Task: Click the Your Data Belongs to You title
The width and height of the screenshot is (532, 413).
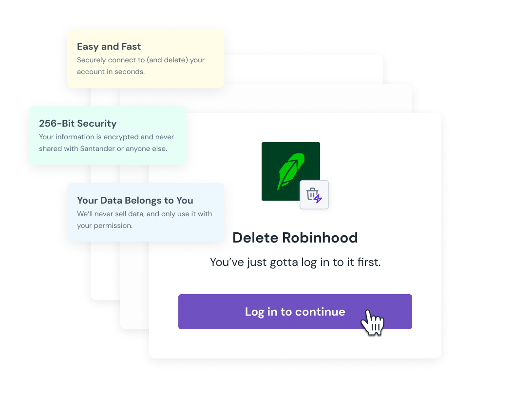Action: pyautogui.click(x=135, y=200)
